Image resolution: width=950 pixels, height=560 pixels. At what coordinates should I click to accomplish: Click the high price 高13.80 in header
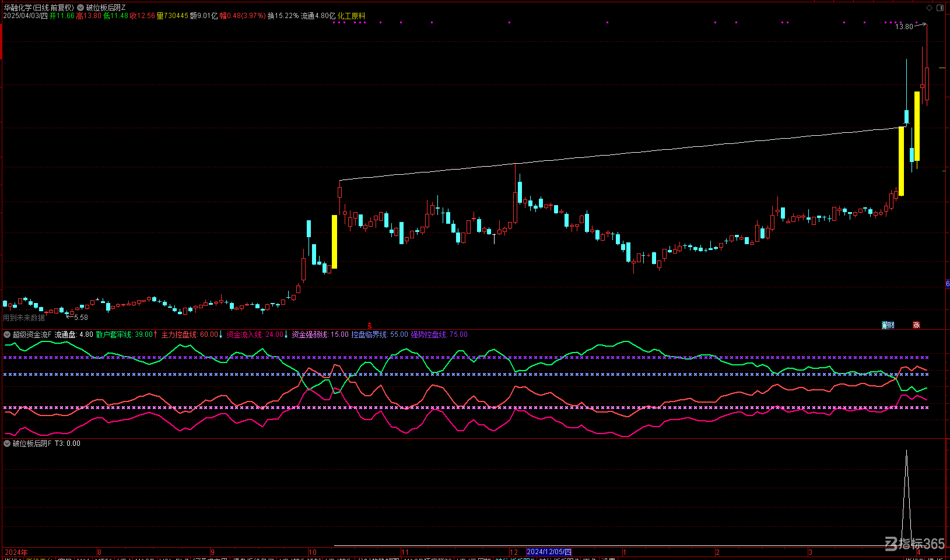click(x=89, y=16)
